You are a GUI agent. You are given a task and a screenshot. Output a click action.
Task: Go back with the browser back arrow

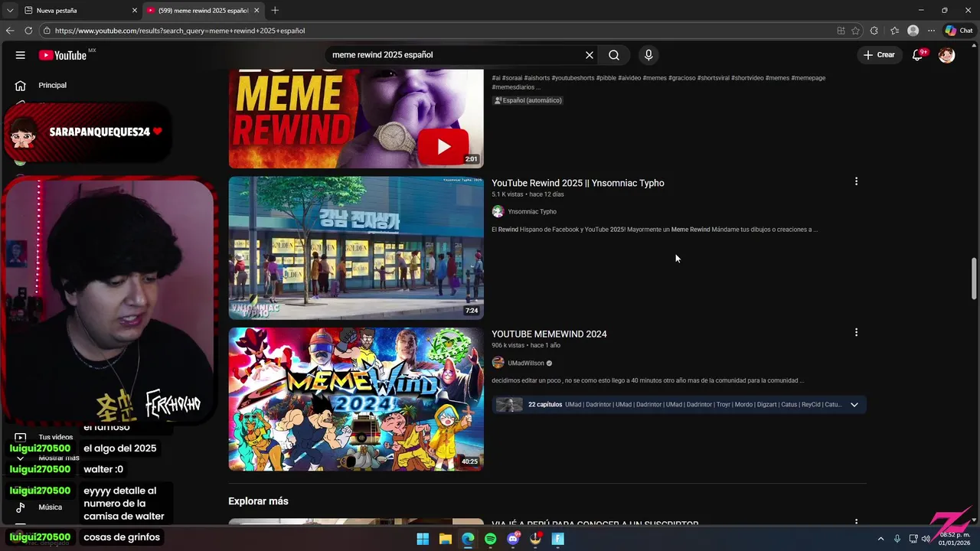pos(10,31)
